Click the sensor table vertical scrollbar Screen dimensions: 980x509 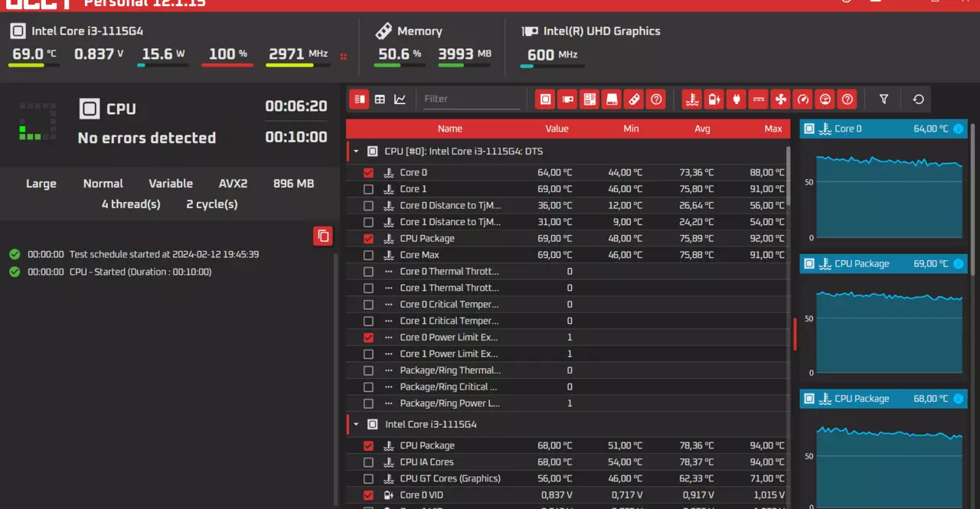[789, 177]
